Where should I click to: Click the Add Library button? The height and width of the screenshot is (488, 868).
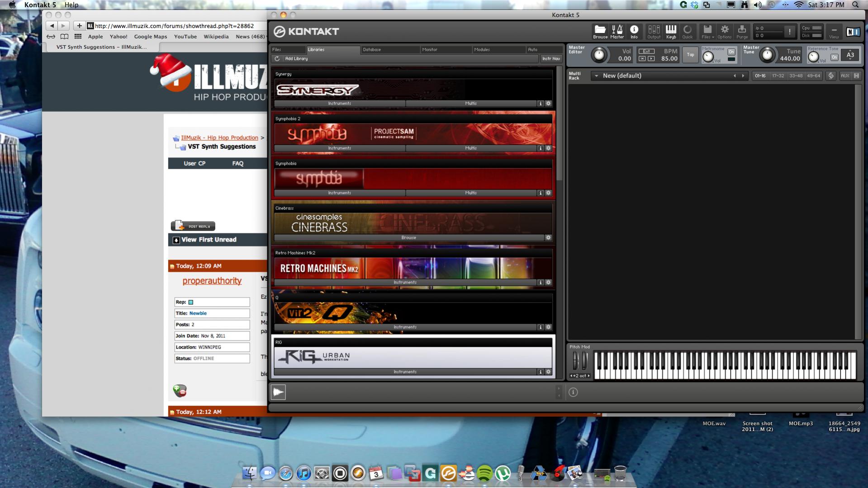click(296, 59)
